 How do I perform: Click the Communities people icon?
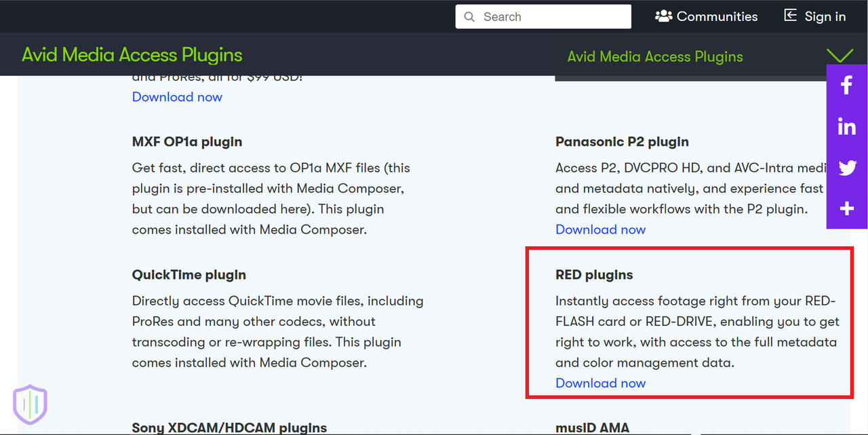(663, 16)
